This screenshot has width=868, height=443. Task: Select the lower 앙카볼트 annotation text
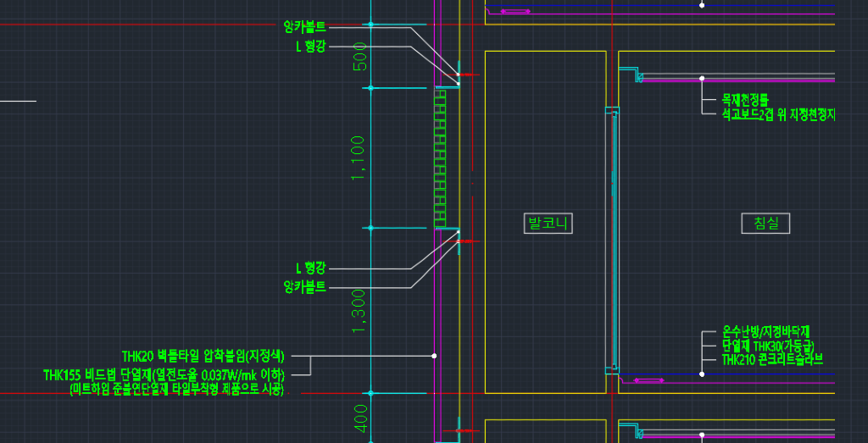[304, 287]
